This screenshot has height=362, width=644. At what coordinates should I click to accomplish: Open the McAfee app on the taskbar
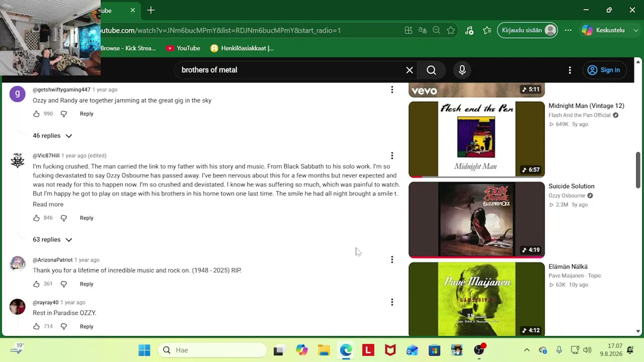pyautogui.click(x=390, y=350)
